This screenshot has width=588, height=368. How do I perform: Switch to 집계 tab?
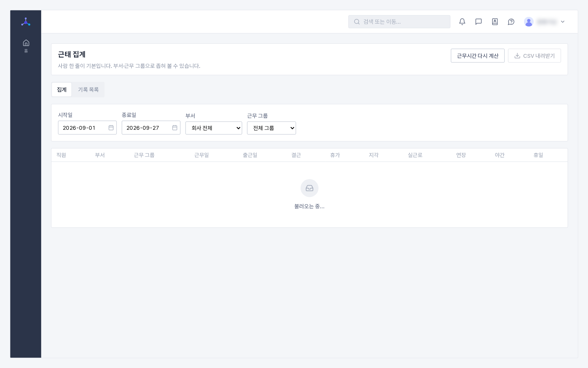[x=62, y=89]
